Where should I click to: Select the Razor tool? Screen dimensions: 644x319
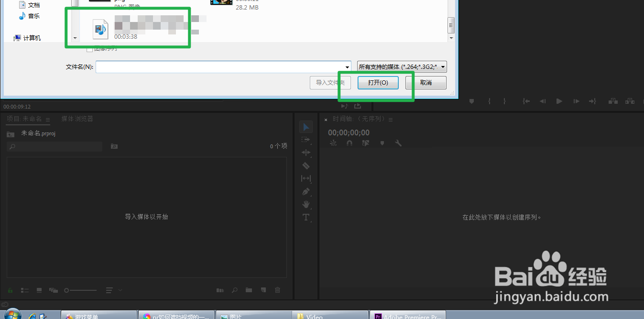click(x=306, y=165)
